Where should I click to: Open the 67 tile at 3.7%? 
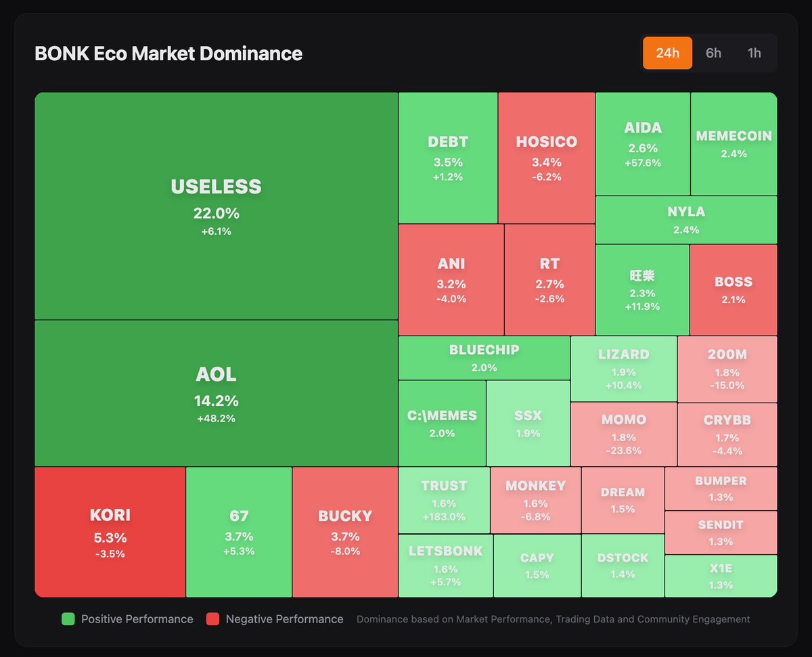pos(239,532)
